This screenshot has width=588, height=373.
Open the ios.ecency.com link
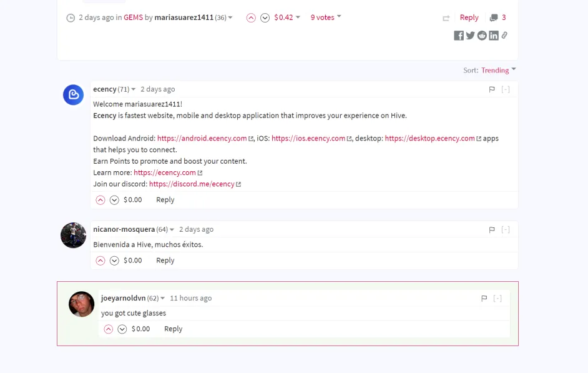pos(308,139)
